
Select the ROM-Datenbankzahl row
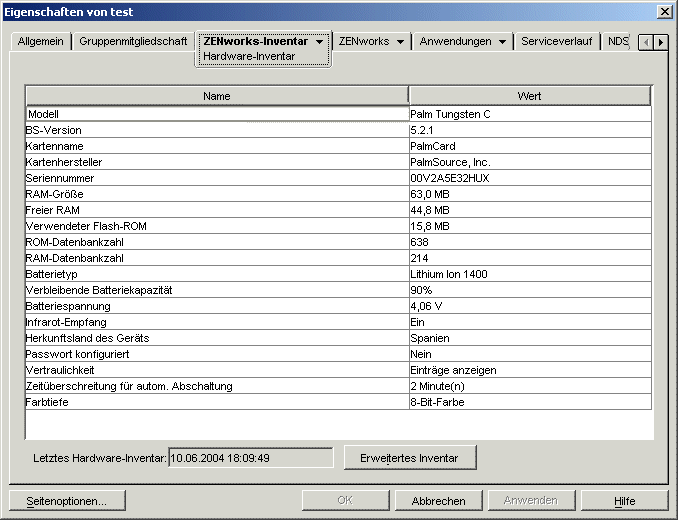(x=338, y=242)
